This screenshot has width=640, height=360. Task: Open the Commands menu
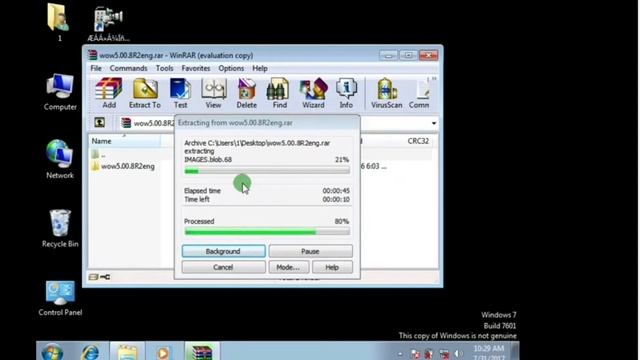click(x=128, y=68)
